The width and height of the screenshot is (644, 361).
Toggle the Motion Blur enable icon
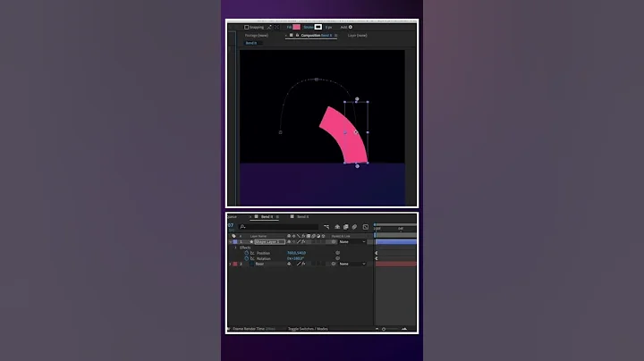coord(354,226)
